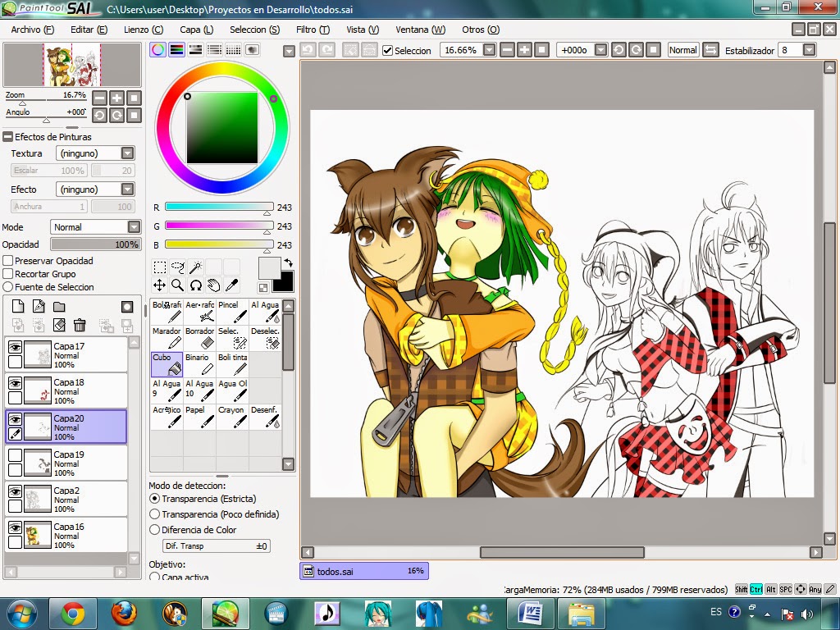Open the Archivo menu
The image size is (840, 630).
coord(33,30)
